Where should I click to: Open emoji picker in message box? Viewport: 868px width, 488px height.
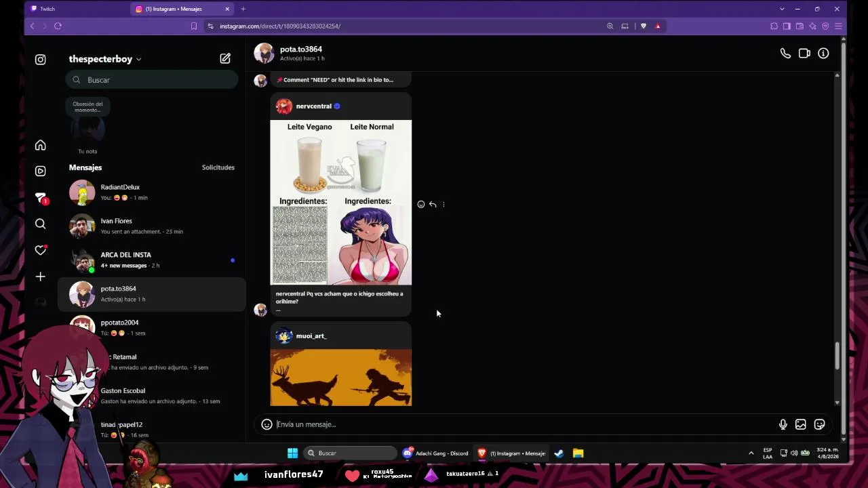pyautogui.click(x=267, y=424)
